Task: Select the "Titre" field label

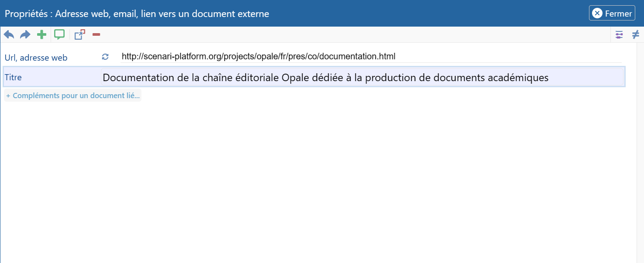Action: (x=13, y=78)
